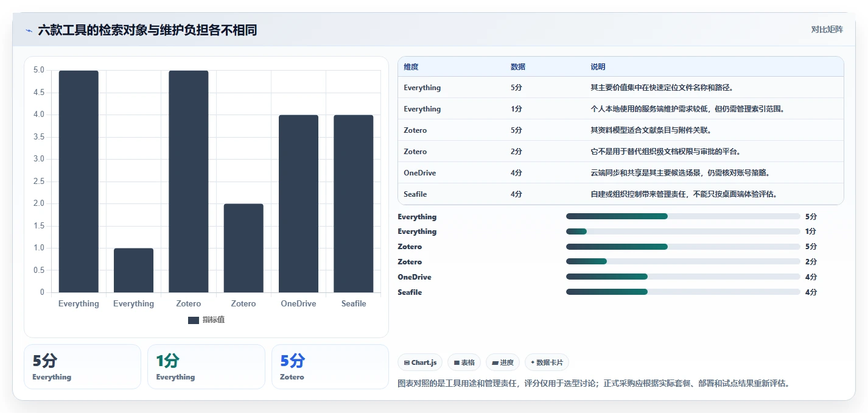Click the OneDrive progress bar
This screenshot has height=413, width=868.
(683, 277)
